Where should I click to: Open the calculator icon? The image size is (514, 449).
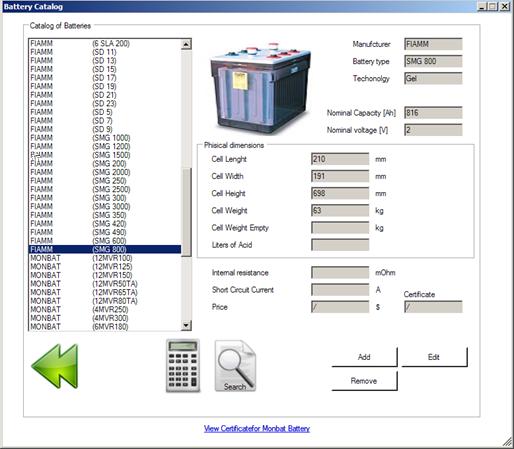[x=183, y=366]
